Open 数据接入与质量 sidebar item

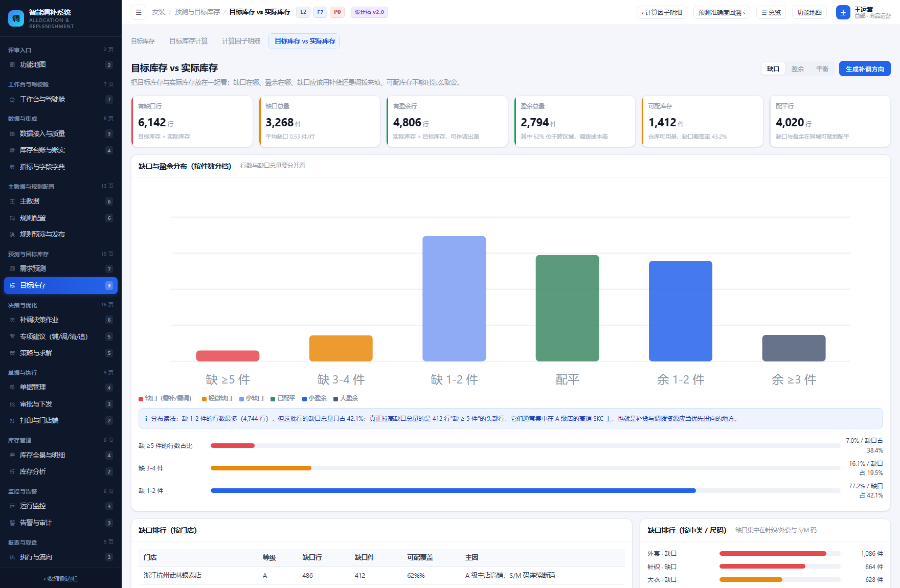(61, 133)
